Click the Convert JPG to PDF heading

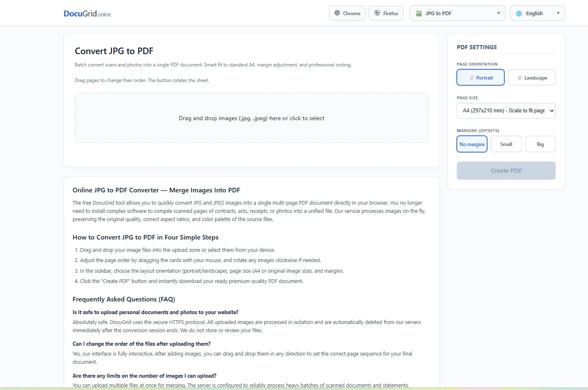coord(114,51)
